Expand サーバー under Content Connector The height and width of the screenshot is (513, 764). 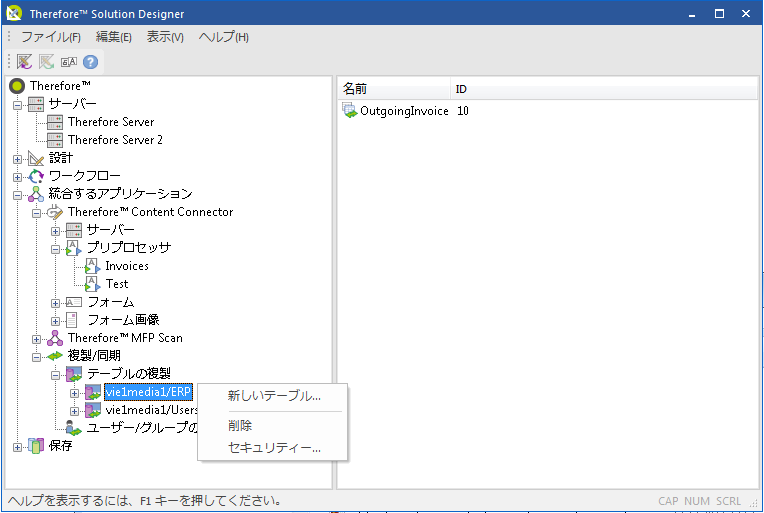[56, 231]
